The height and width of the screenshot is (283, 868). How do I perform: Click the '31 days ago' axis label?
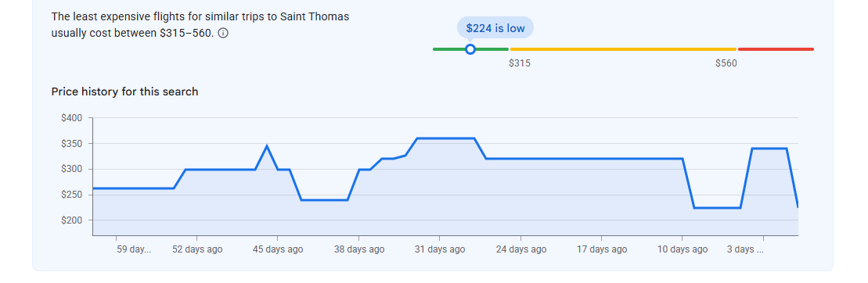440,249
